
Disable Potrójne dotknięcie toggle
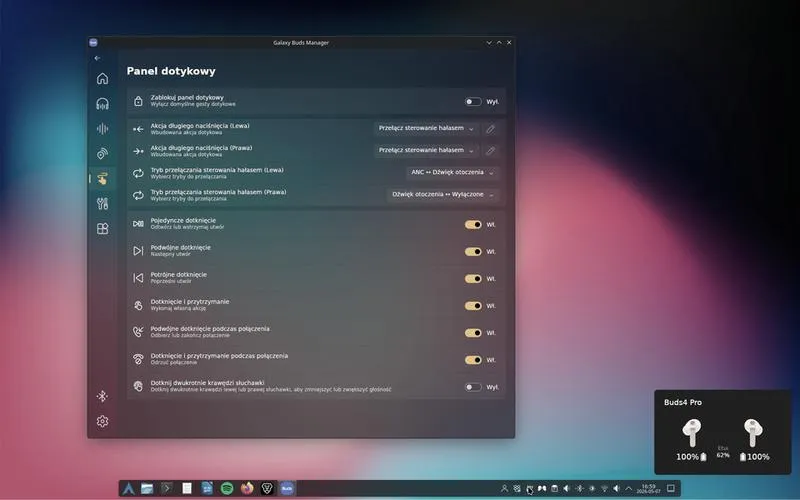473,279
